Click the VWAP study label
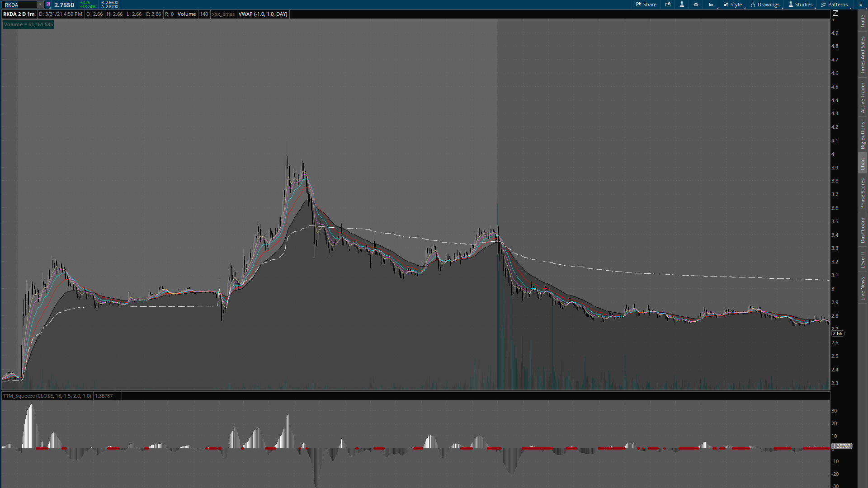The image size is (868, 488). (263, 14)
